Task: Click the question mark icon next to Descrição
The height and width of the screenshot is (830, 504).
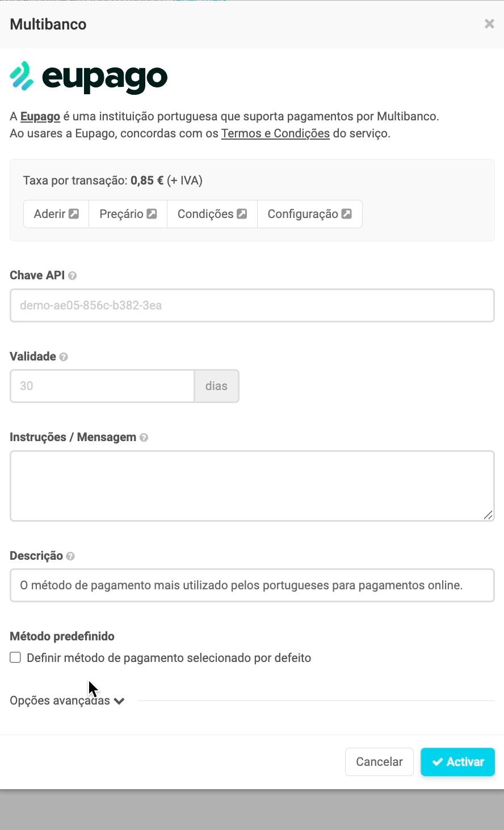Action: 69,556
